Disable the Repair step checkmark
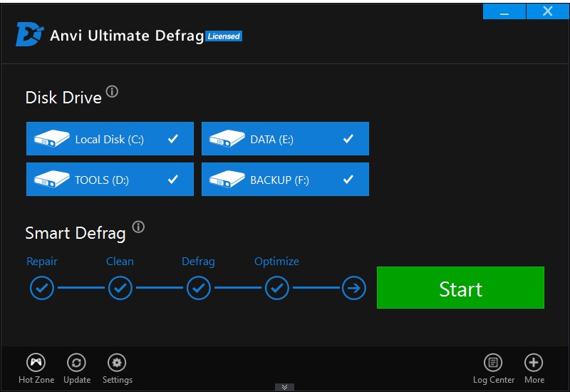Viewport: 570px width, 392px height. click(42, 289)
